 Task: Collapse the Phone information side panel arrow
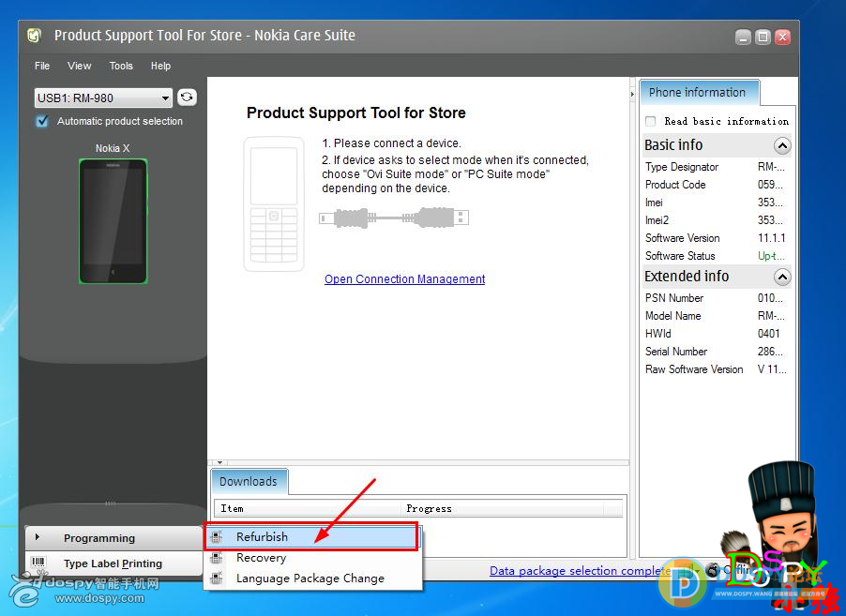[632, 94]
